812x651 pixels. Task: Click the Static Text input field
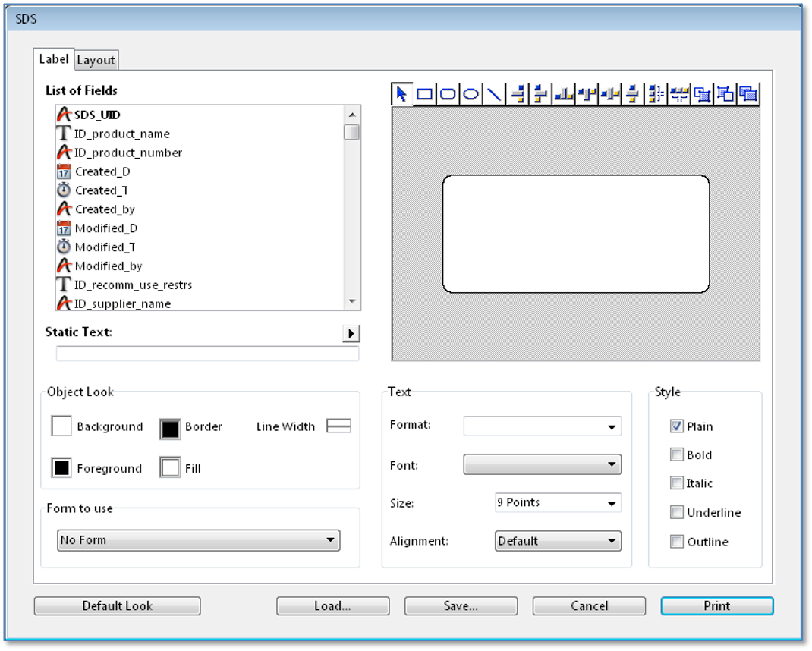[x=207, y=354]
